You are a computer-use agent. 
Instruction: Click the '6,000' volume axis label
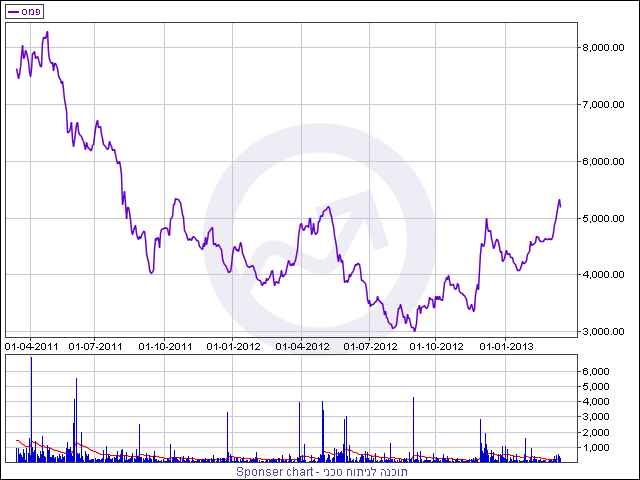click(596, 371)
